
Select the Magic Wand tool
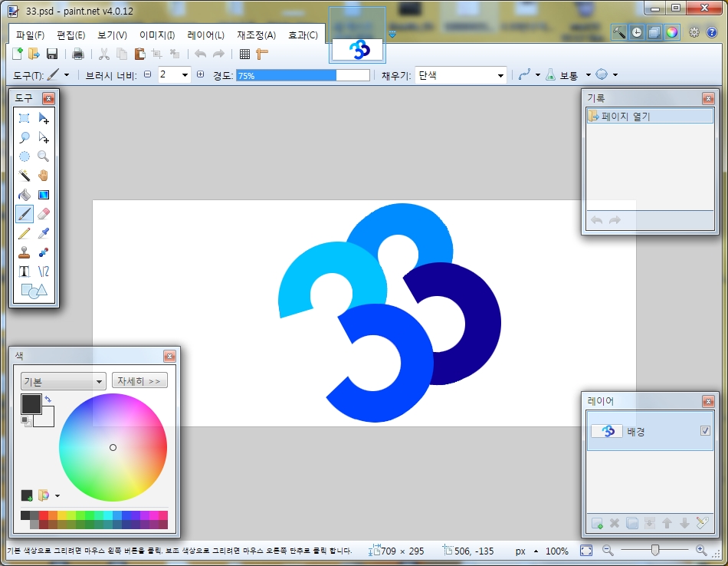tap(25, 176)
